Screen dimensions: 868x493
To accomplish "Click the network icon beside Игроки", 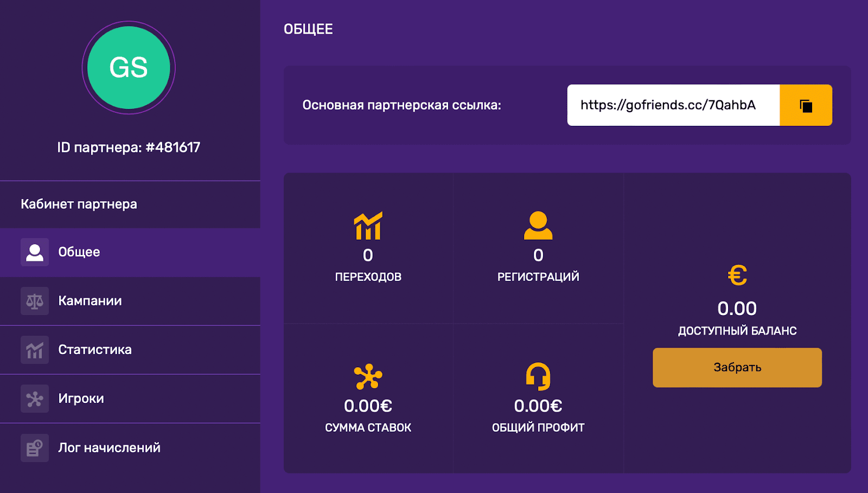I will click(35, 399).
